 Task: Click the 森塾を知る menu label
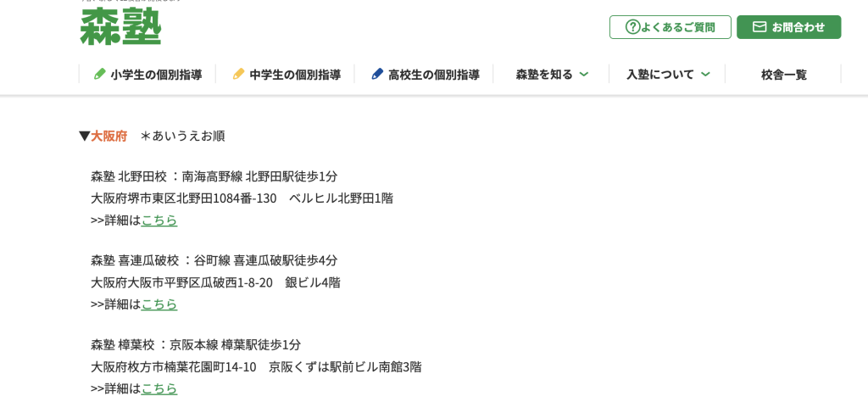(x=543, y=75)
